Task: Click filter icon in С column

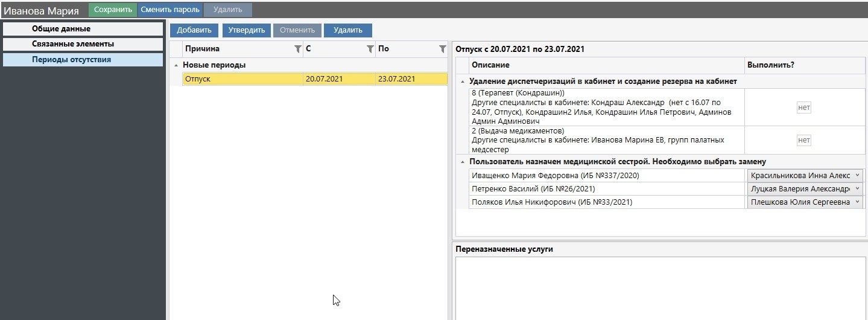Action: [370, 50]
